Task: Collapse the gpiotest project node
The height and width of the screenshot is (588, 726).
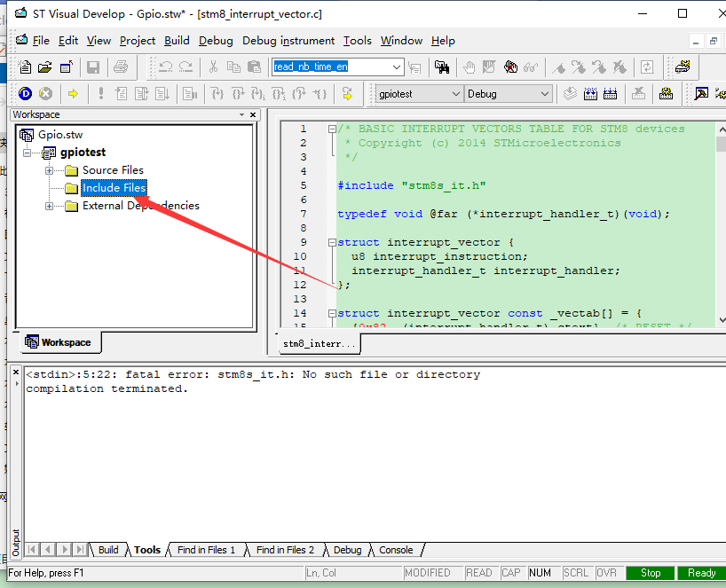Action: [28, 153]
